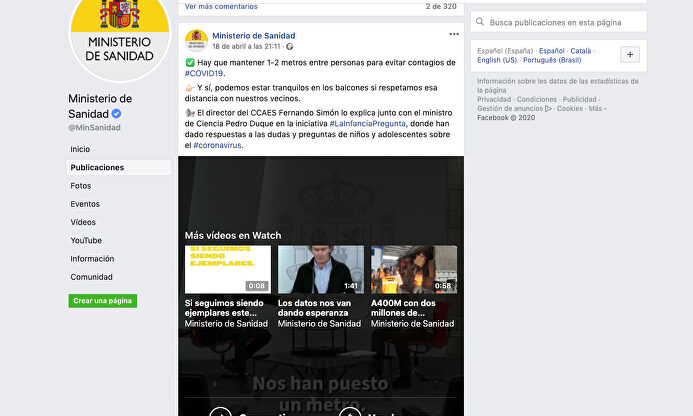
Task: Select Publicaciones in the sidebar
Action: pos(118,168)
